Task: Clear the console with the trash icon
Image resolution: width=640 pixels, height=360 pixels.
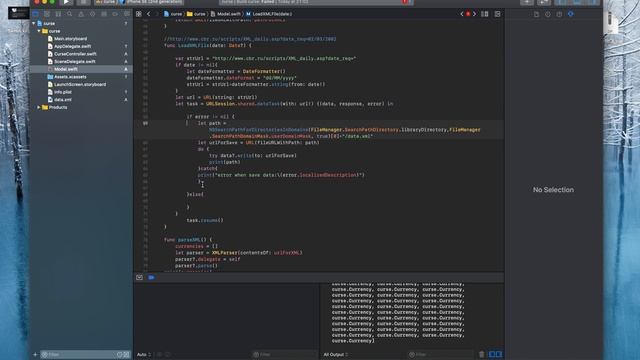Action: coord(482,354)
